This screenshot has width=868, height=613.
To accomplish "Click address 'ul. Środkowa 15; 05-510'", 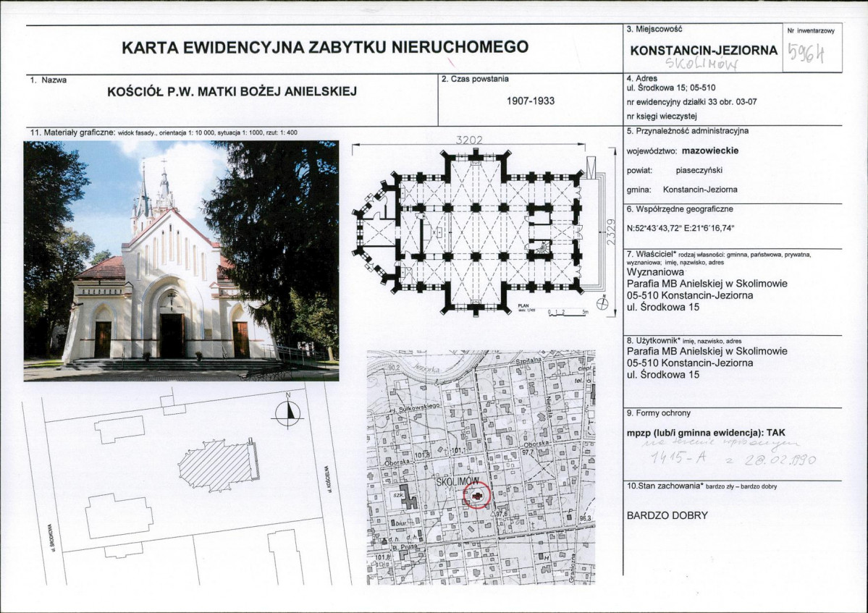I will (x=671, y=88).
